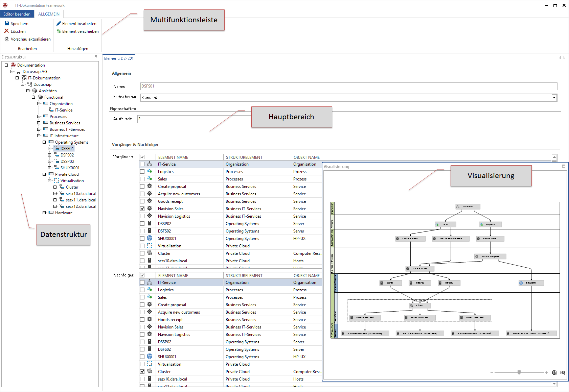
Task: Click the Cluster icon in Nachfolger list
Action: 150,371
